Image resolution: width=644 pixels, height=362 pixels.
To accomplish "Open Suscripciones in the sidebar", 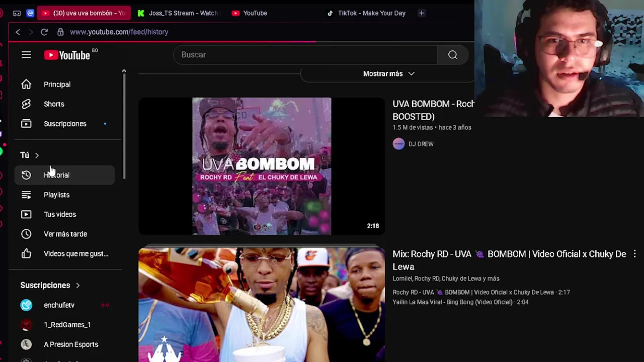I will 64,124.
